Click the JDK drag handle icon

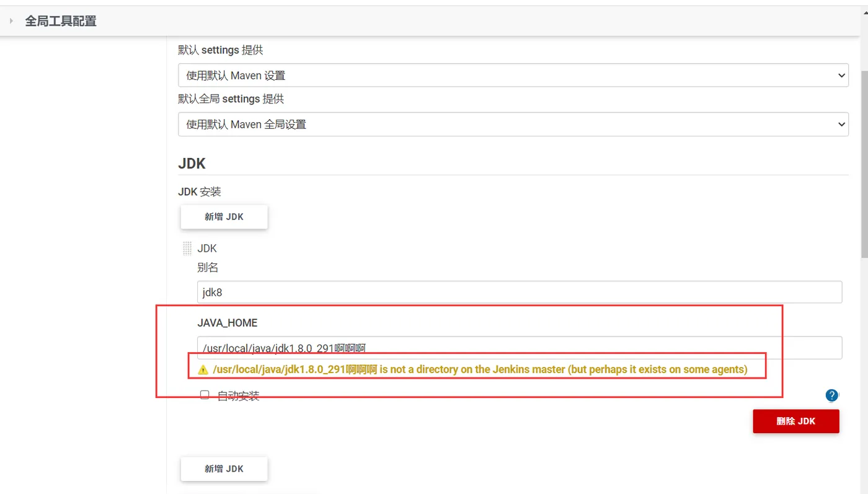[187, 249]
